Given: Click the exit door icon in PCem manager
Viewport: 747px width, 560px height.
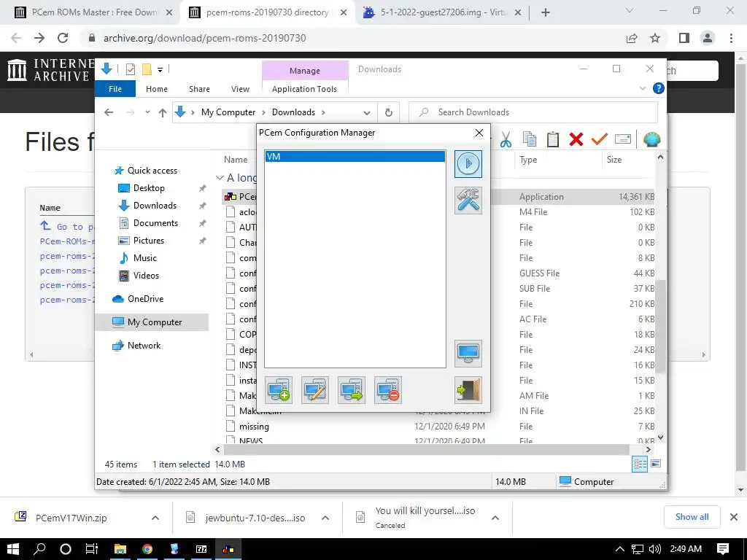Looking at the screenshot, I should point(468,390).
